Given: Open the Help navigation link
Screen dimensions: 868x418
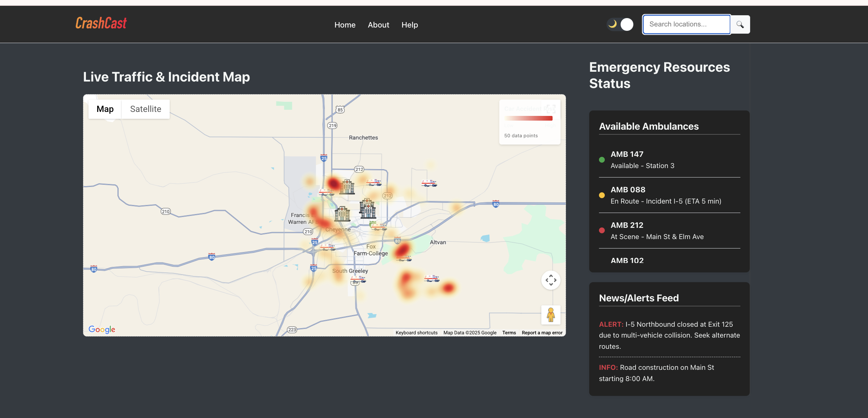Looking at the screenshot, I should point(409,25).
